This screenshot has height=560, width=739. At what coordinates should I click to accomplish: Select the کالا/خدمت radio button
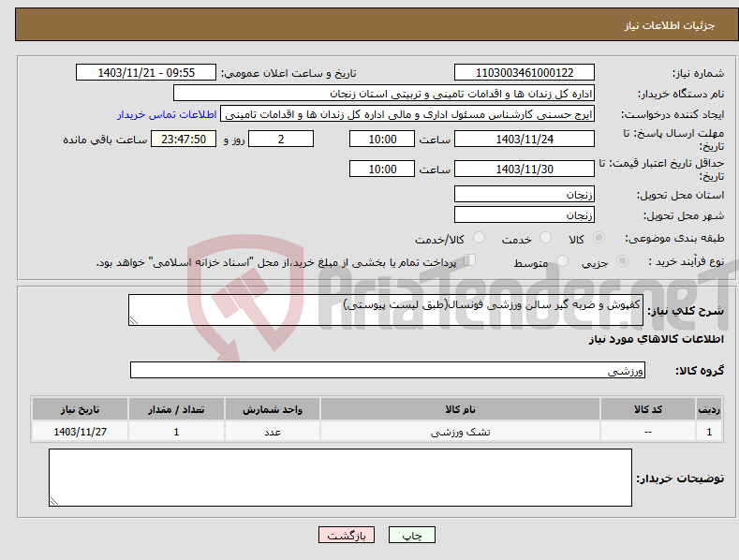(x=479, y=238)
